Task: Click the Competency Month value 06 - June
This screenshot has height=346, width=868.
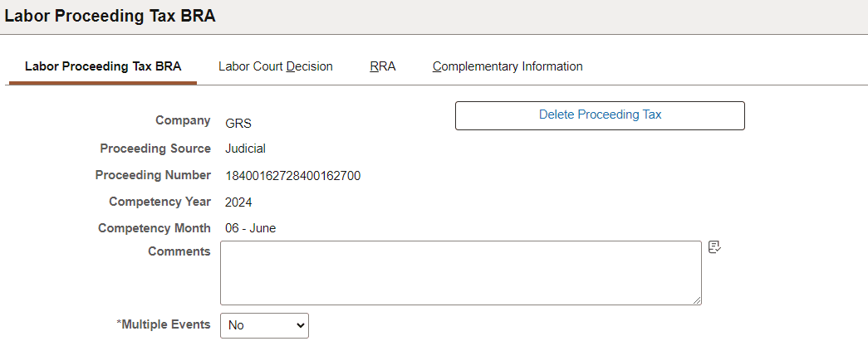Action: [x=251, y=228]
